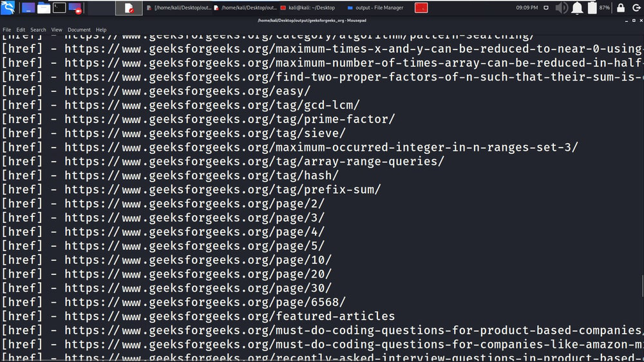644x362 pixels.
Task: Open the File menu
Action: tap(6, 30)
